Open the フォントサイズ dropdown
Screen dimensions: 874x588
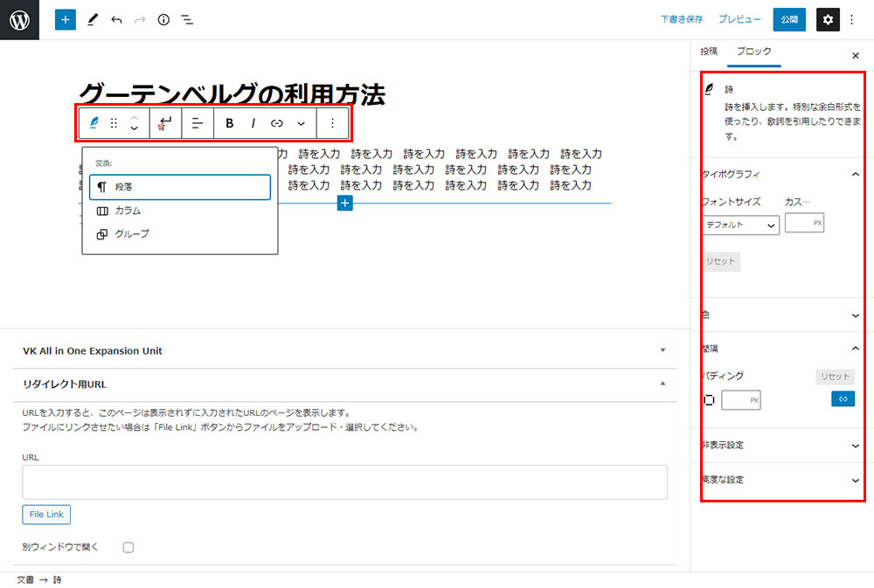tap(740, 225)
